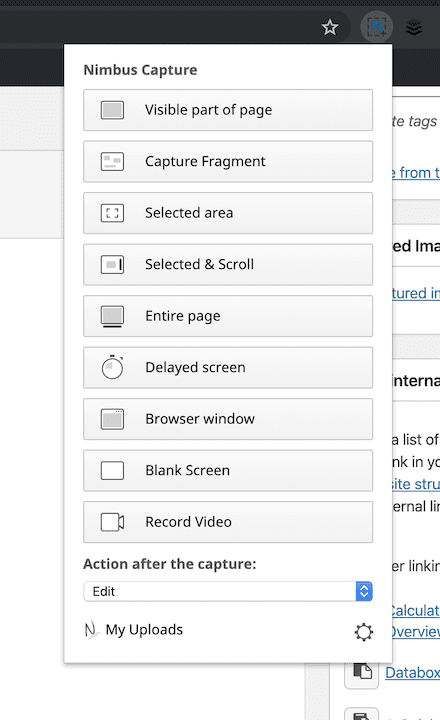Open the Action after the capture dropdown
The height and width of the screenshot is (720, 440).
pos(228,591)
